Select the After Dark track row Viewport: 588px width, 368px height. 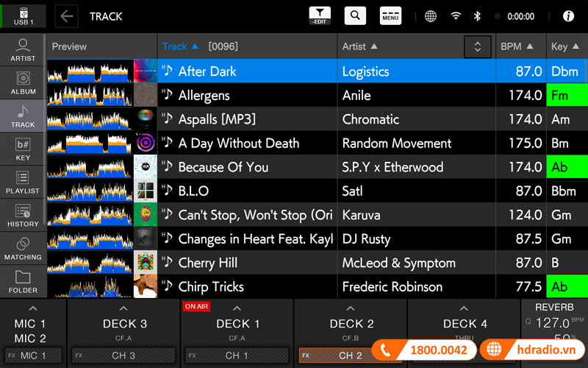coord(316,71)
